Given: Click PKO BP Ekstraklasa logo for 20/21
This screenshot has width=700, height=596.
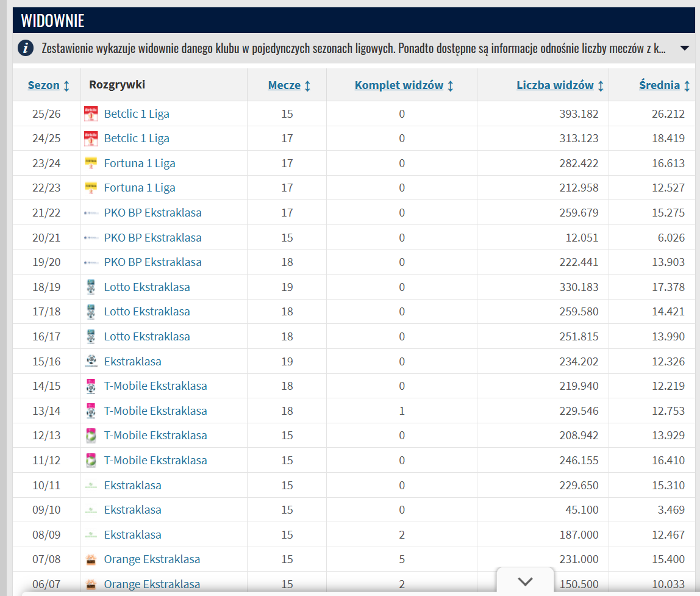Looking at the screenshot, I should pyautogui.click(x=91, y=238).
